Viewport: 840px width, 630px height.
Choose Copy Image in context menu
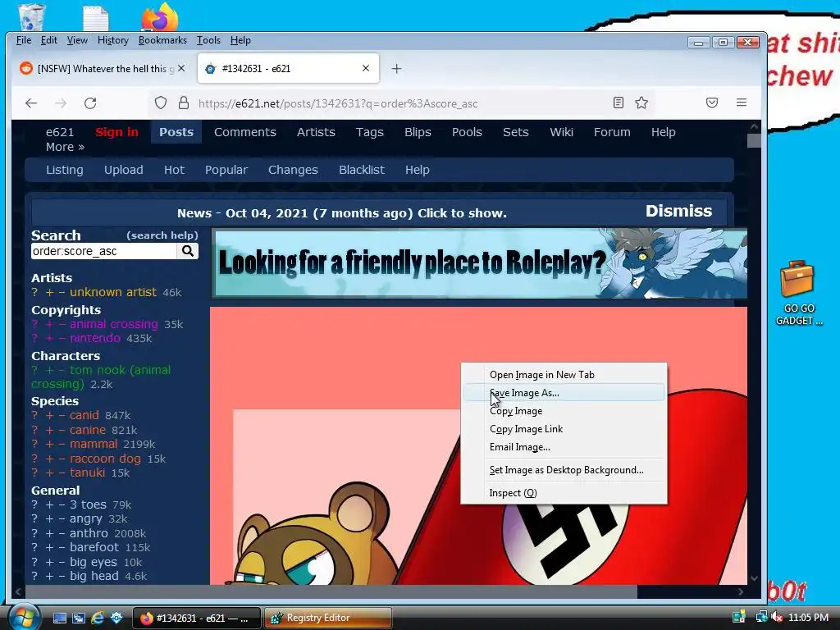point(564,411)
